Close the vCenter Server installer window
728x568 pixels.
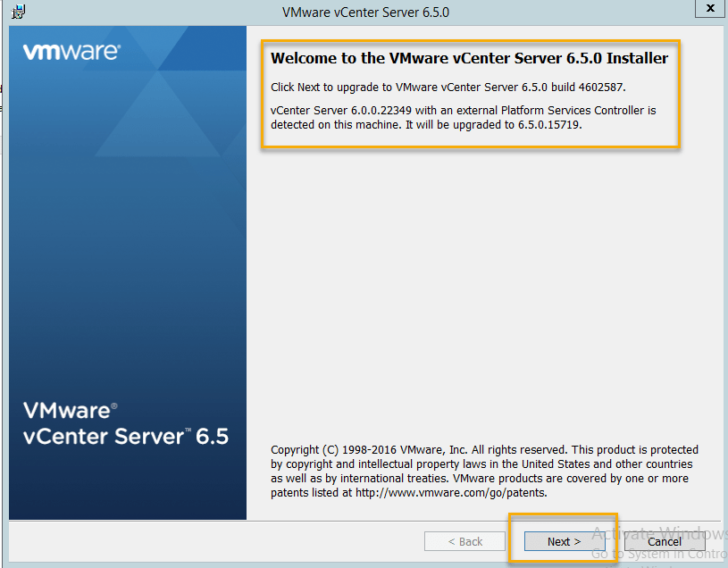click(x=710, y=8)
